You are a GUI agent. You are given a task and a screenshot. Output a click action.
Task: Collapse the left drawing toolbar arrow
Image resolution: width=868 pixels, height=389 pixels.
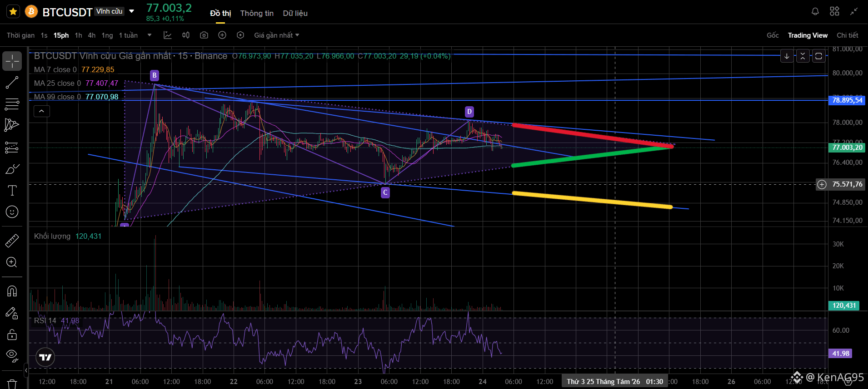click(26, 370)
